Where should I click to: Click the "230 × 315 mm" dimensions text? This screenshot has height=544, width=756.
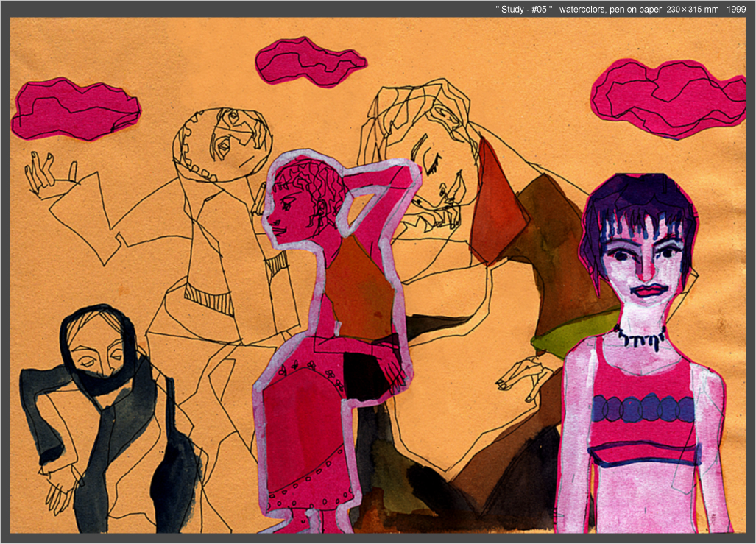pyautogui.click(x=693, y=9)
